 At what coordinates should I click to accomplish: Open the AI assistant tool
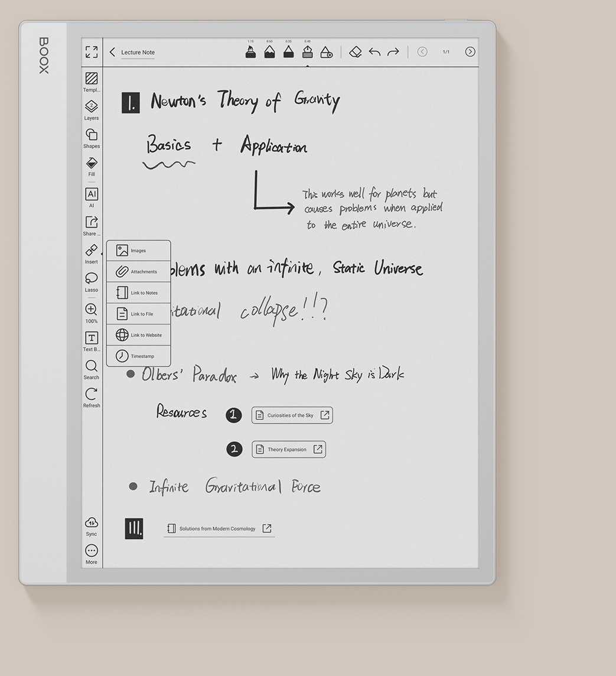[x=92, y=197]
